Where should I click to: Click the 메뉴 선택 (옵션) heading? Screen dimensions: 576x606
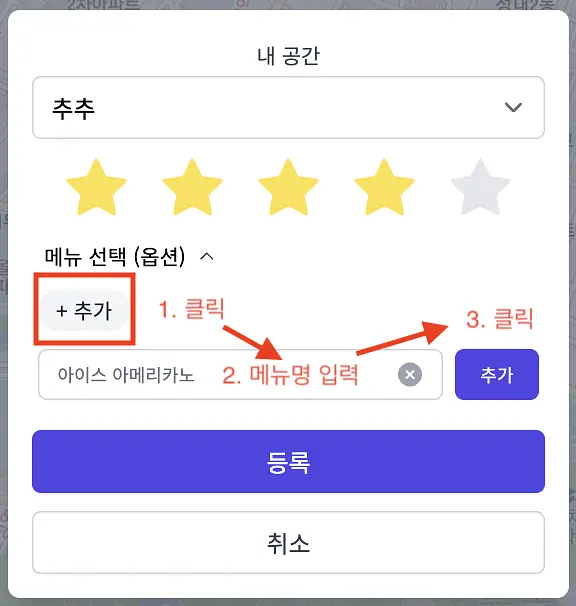(115, 256)
